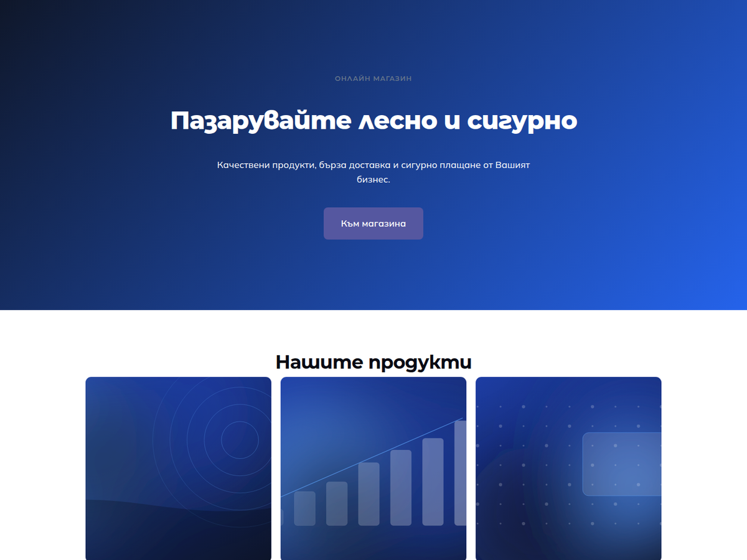Click the word 'Нашите' in products heading
Viewport: 747px width, 560px height.
coord(319,362)
